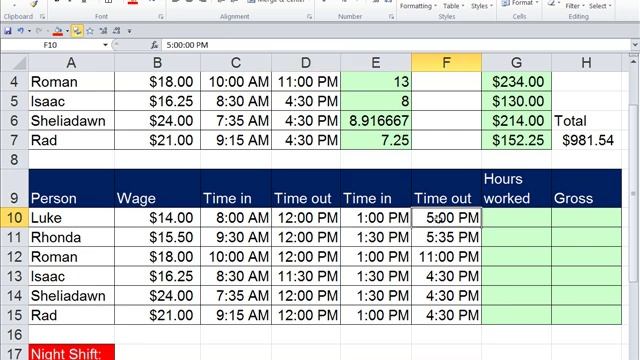The height and width of the screenshot is (360, 640).
Task: Select the 1:00 PM cell in Luke's row
Action: (376, 218)
